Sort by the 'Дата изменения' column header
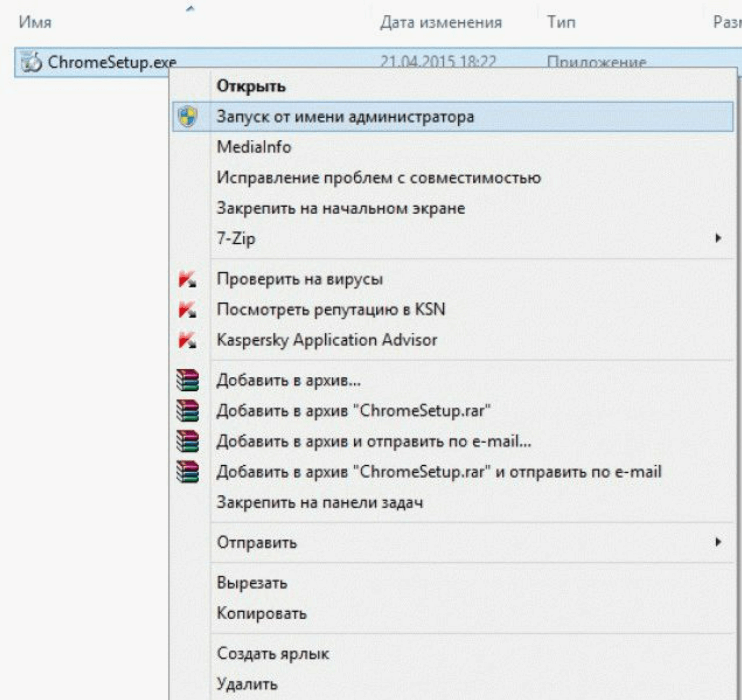Image resolution: width=742 pixels, height=700 pixels. [441, 22]
